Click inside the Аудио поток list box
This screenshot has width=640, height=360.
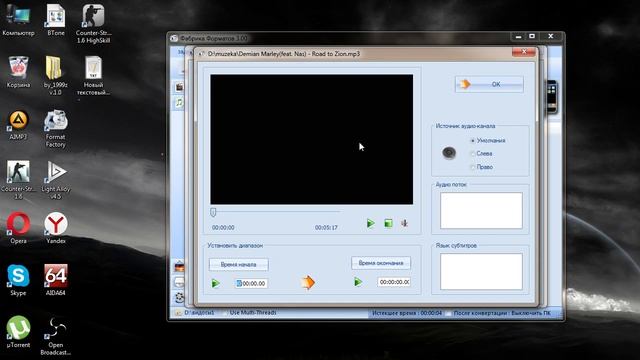pos(481,211)
